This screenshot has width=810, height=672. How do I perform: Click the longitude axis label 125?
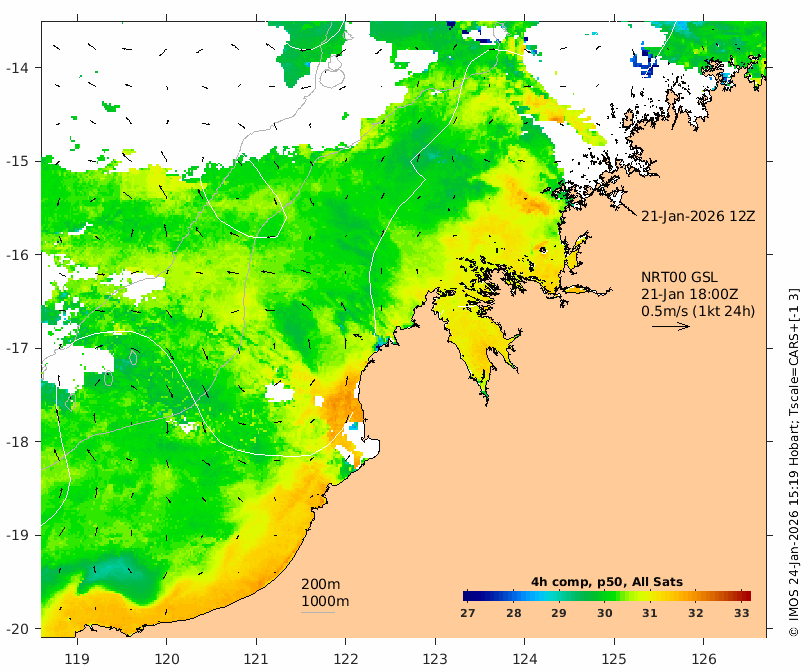tap(614, 659)
